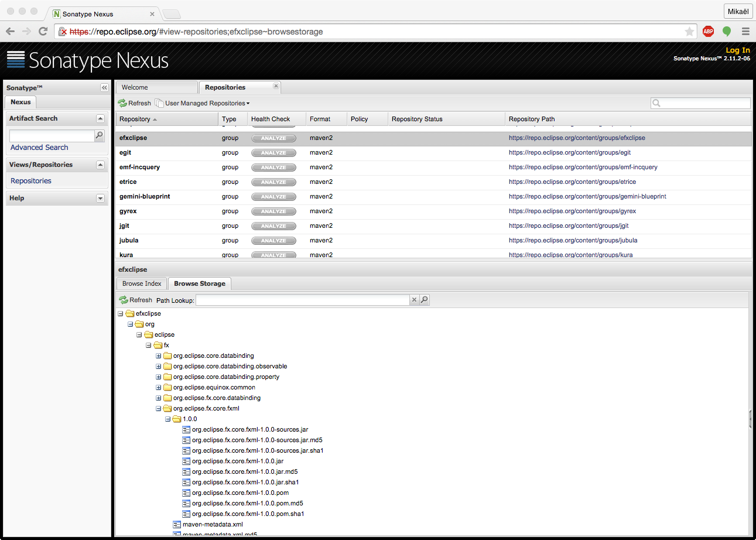Click the Sonatype Nexus logo icon

16,60
